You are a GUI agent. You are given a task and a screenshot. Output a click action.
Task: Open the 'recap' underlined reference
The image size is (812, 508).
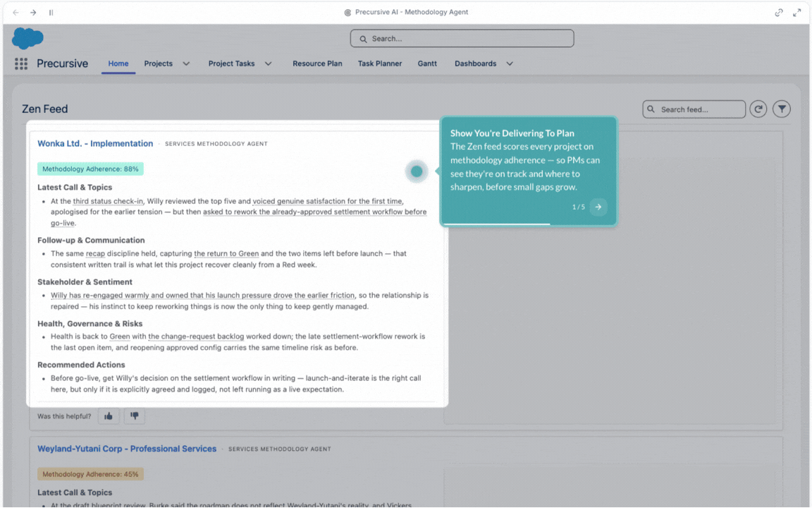pyautogui.click(x=95, y=253)
